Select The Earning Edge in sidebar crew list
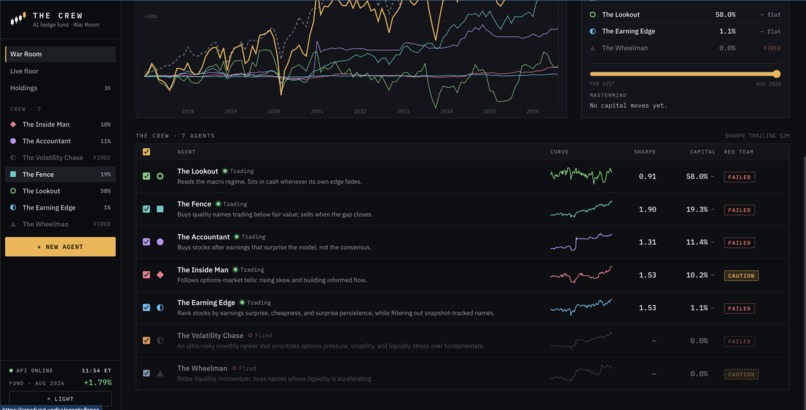The image size is (806, 410). point(60,208)
